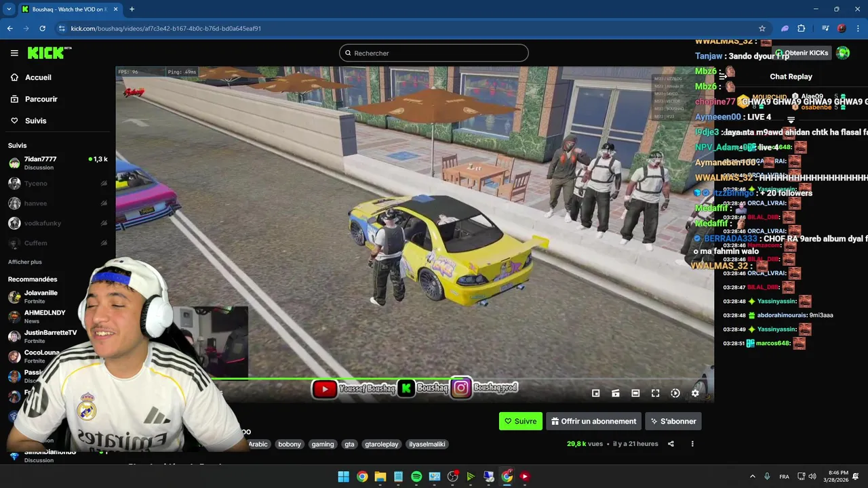The width and height of the screenshot is (868, 488).
Task: Show hidden system tray icons
Action: point(752,476)
